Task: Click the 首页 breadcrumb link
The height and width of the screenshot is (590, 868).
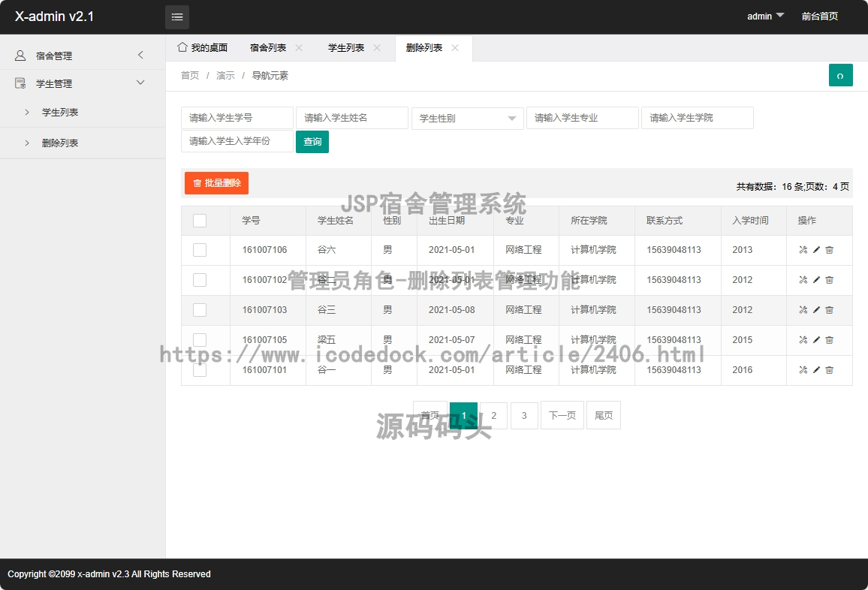Action: (x=190, y=75)
